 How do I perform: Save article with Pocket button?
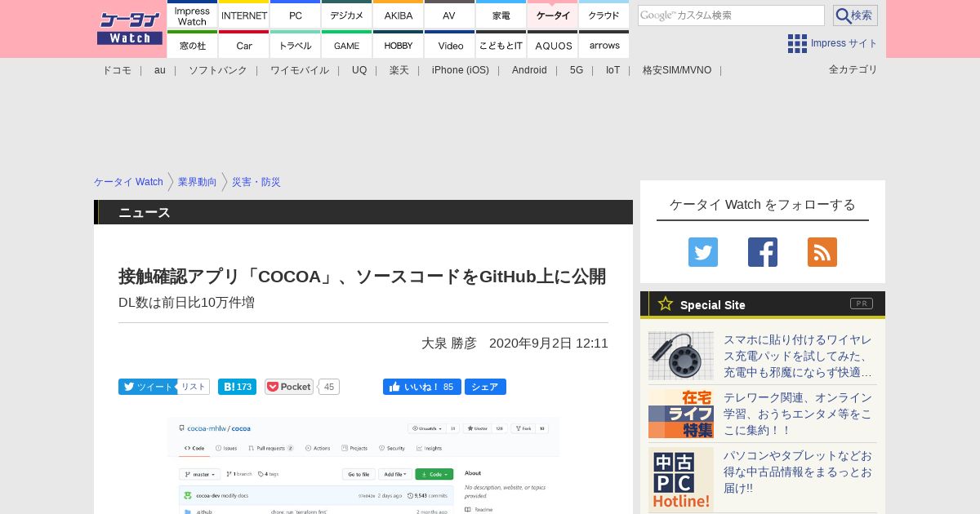(x=289, y=387)
